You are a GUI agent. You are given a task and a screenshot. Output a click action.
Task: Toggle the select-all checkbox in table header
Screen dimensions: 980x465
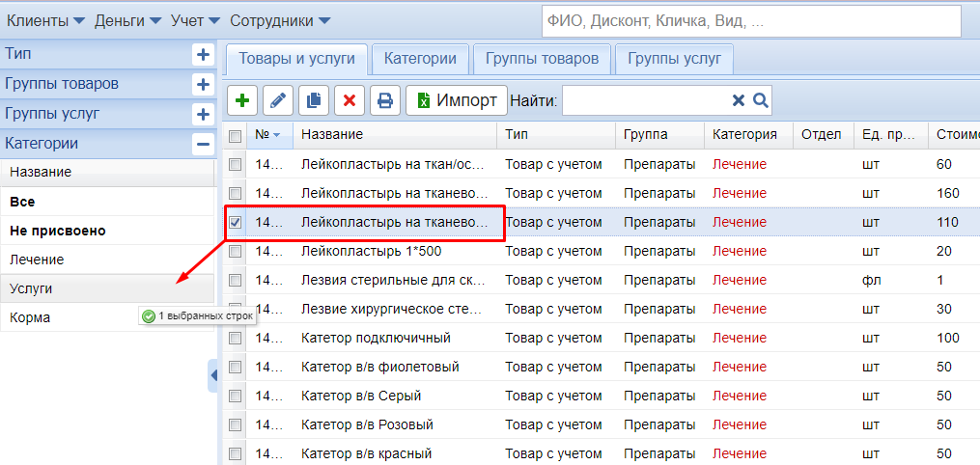(x=235, y=135)
